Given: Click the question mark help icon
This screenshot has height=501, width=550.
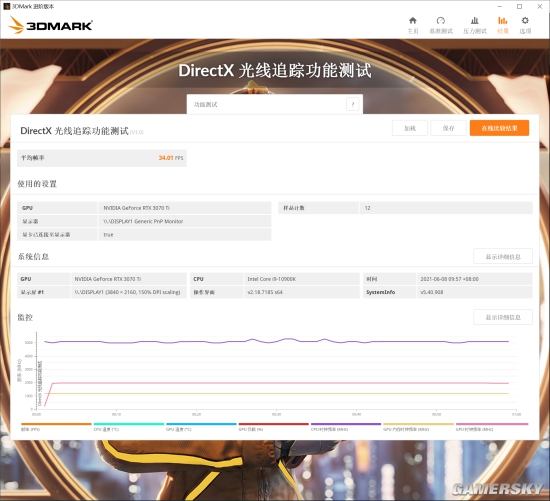Looking at the screenshot, I should point(353,104).
